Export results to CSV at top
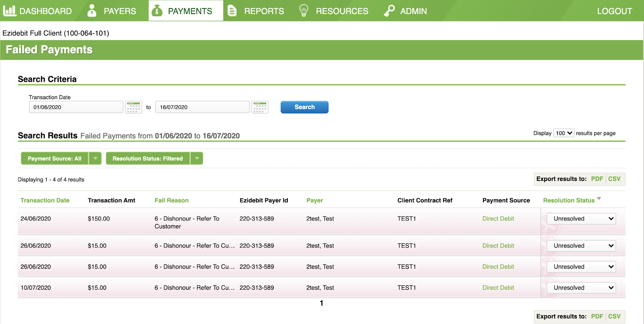 pos(614,179)
